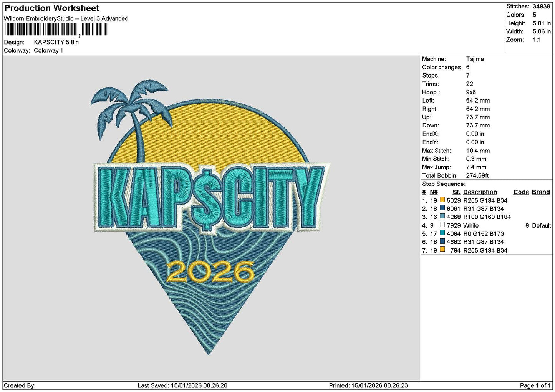This screenshot has width=555, height=392.
Task: Click the 'Right:' label
Action: [430, 109]
